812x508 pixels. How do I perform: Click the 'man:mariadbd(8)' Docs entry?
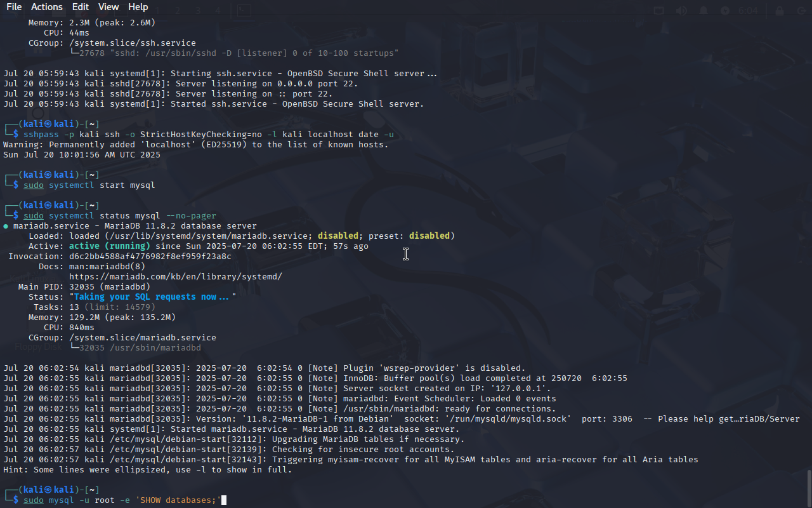click(107, 267)
